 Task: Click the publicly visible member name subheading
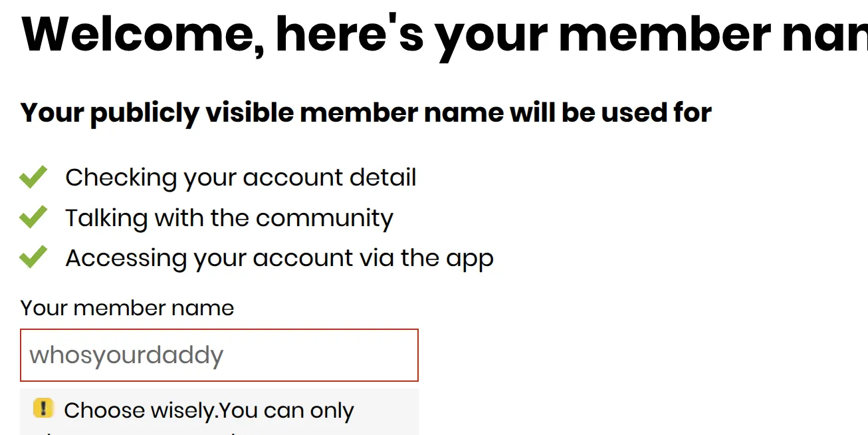click(x=366, y=112)
